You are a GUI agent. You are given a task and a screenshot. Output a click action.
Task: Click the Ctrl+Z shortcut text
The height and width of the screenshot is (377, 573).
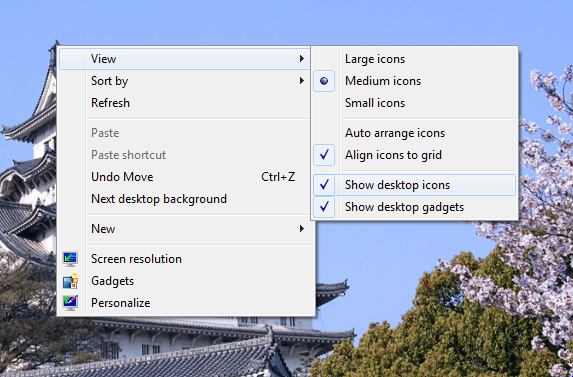click(278, 177)
